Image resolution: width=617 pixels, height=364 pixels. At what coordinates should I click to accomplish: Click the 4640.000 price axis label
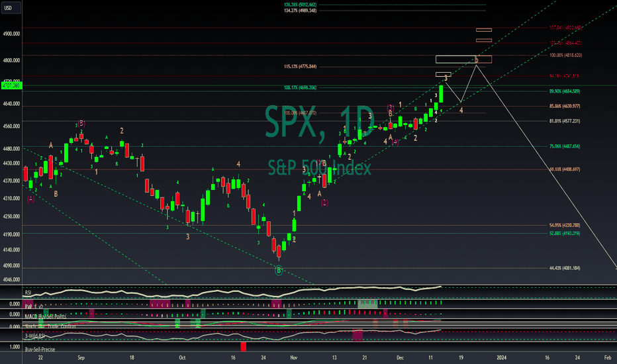pyautogui.click(x=11, y=104)
